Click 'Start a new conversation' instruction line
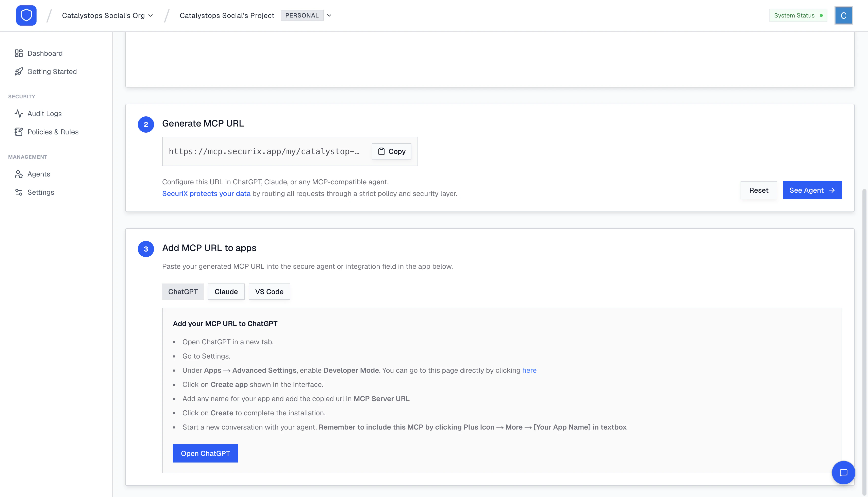Image resolution: width=868 pixels, height=497 pixels. pos(405,427)
